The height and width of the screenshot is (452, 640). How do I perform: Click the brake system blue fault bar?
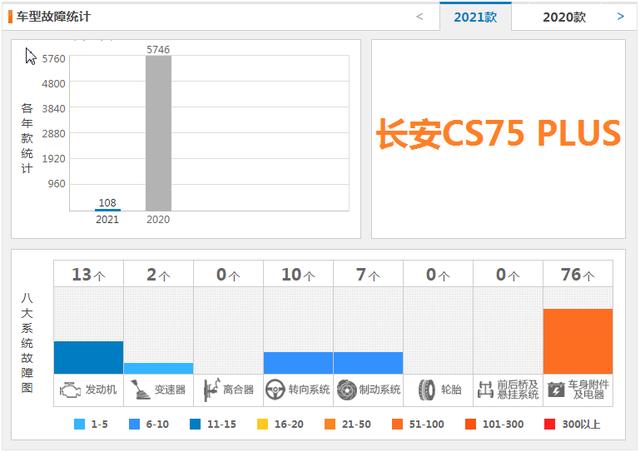point(368,363)
